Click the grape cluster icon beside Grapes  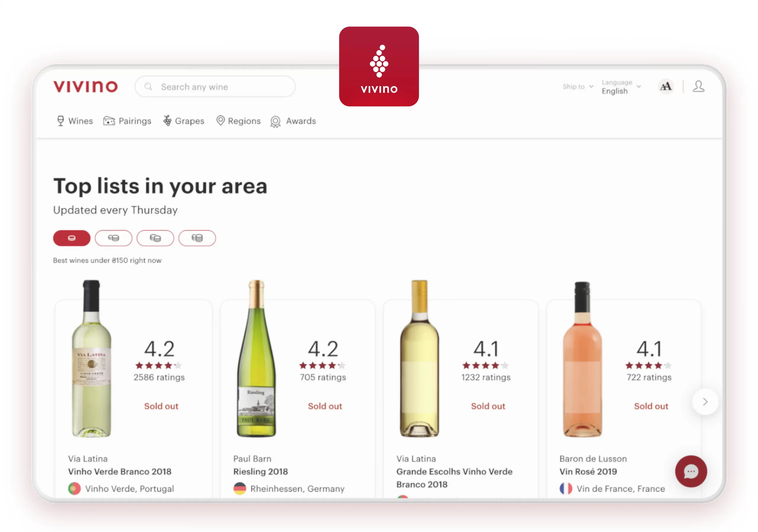(x=167, y=121)
